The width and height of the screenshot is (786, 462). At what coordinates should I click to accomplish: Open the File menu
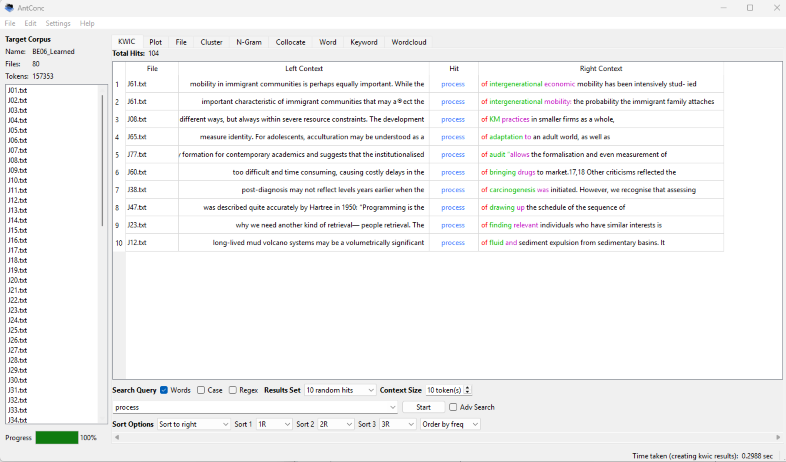10,23
